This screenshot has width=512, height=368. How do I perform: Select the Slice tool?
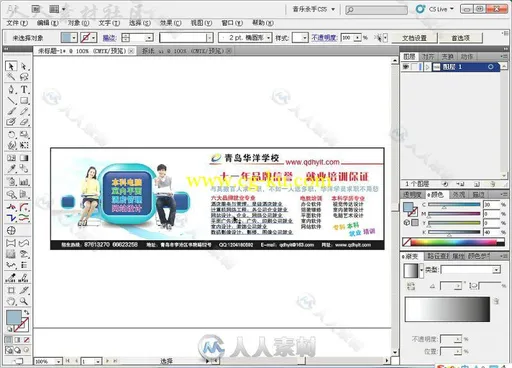[x=24, y=290]
